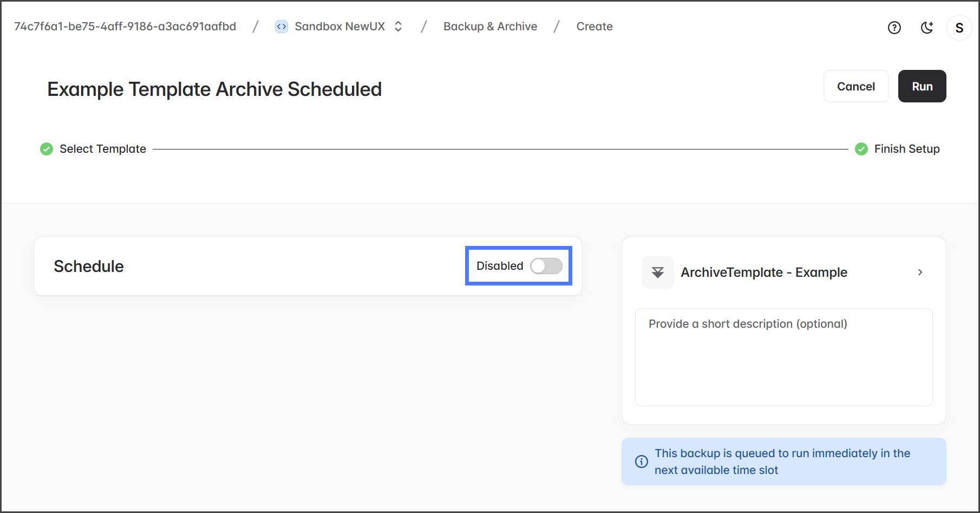980x513 pixels.
Task: Open the user avatar S menu
Action: [959, 28]
